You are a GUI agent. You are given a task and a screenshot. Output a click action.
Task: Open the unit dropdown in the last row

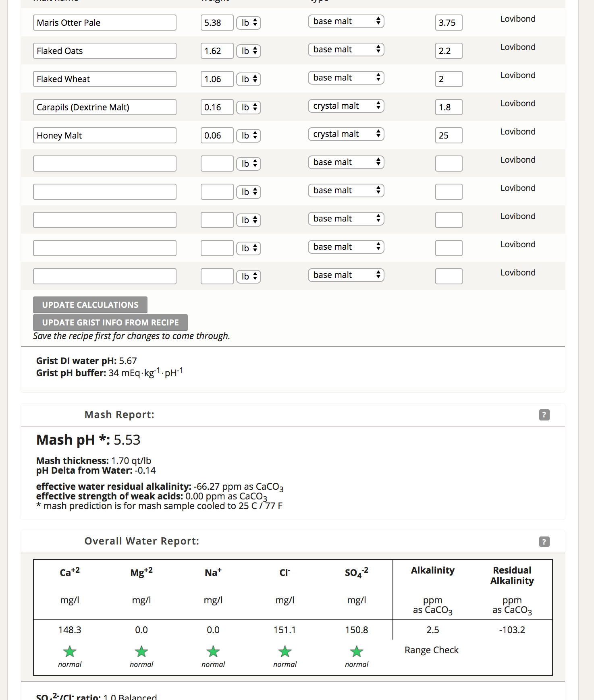point(249,276)
